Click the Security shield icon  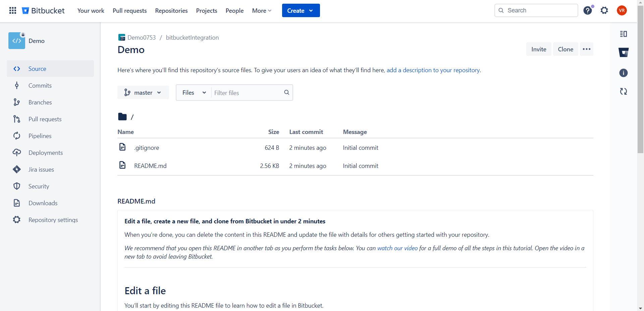click(17, 186)
